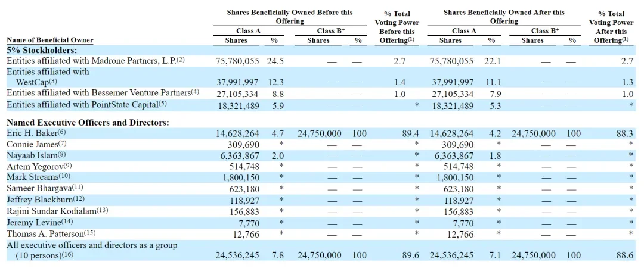Open the Bessemer Venture Partners footnote (4)
This screenshot has height=268, width=644.
(x=195, y=93)
